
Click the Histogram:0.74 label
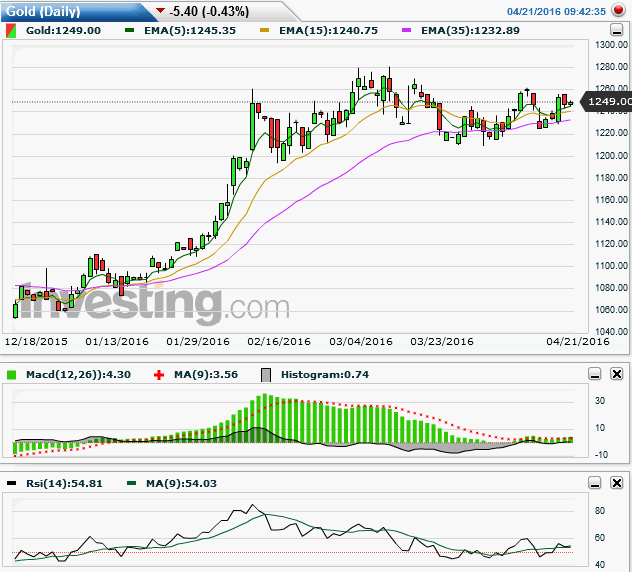[x=325, y=375]
